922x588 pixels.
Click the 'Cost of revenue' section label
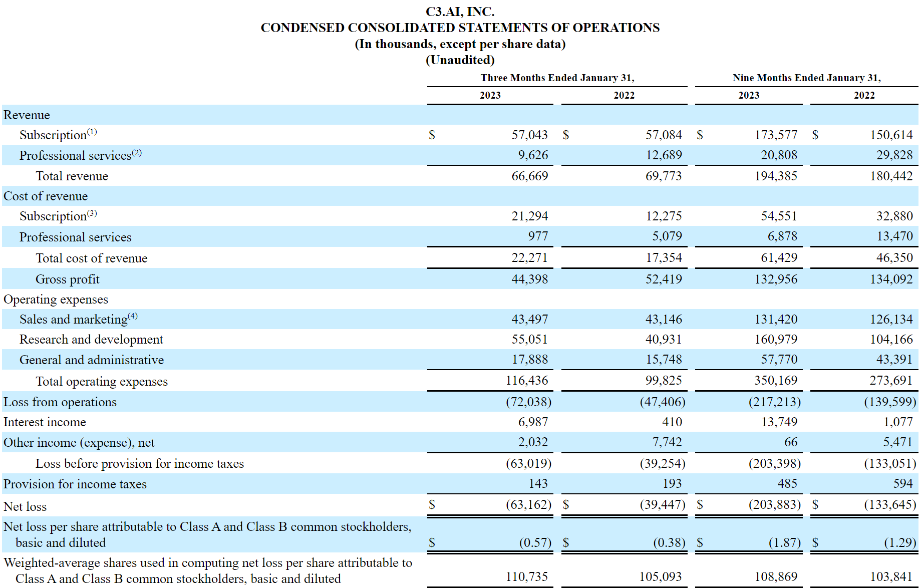(46, 196)
